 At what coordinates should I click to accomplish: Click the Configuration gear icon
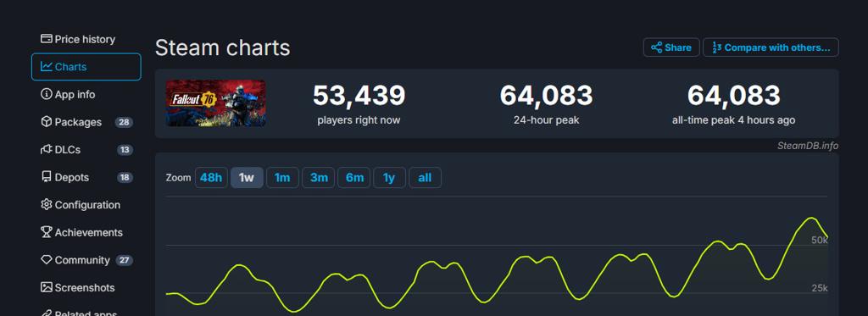click(x=47, y=204)
